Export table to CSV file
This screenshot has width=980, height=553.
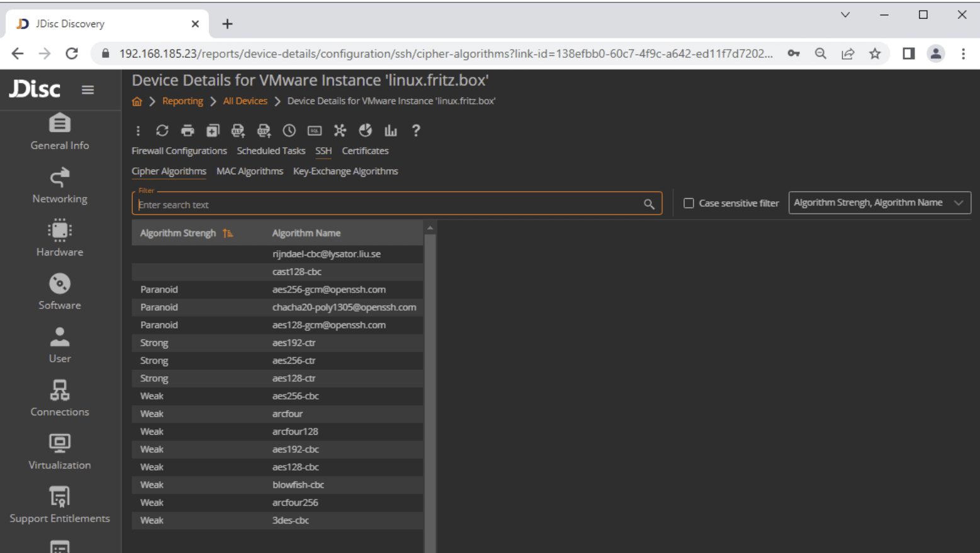pos(264,130)
